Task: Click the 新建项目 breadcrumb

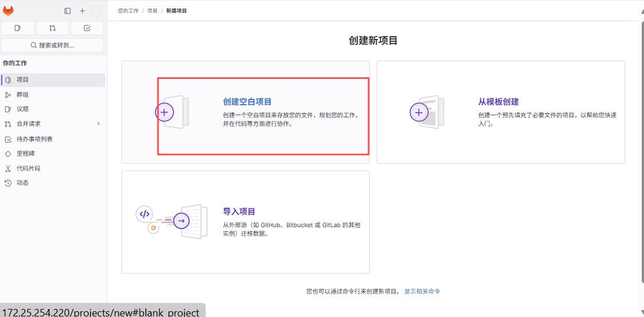Action: point(177,11)
